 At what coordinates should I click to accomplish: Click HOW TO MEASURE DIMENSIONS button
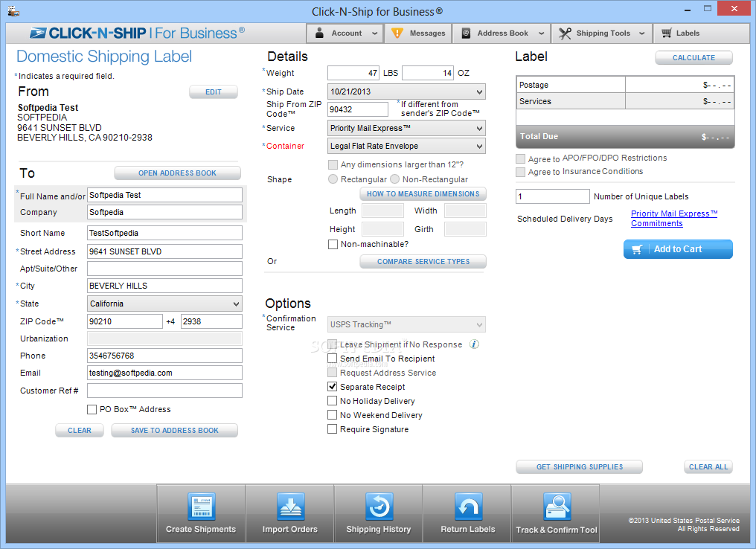pyautogui.click(x=423, y=193)
